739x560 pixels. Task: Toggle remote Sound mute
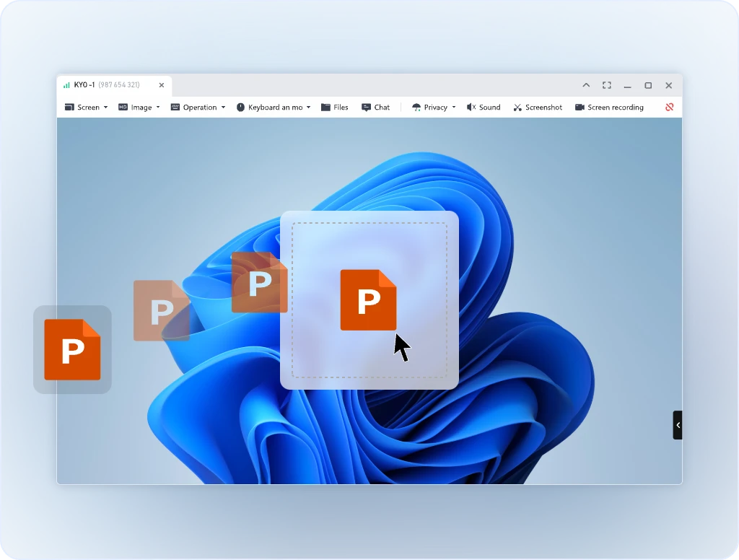[x=484, y=108]
